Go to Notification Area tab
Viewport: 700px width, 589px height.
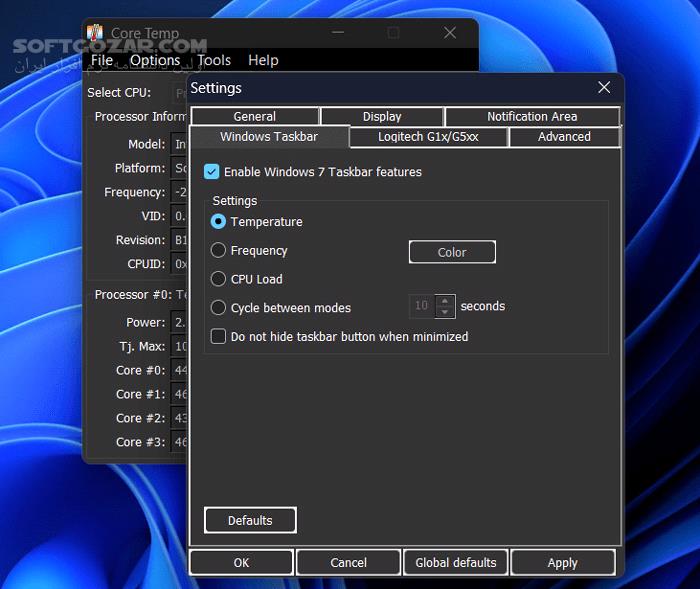pyautogui.click(x=532, y=117)
